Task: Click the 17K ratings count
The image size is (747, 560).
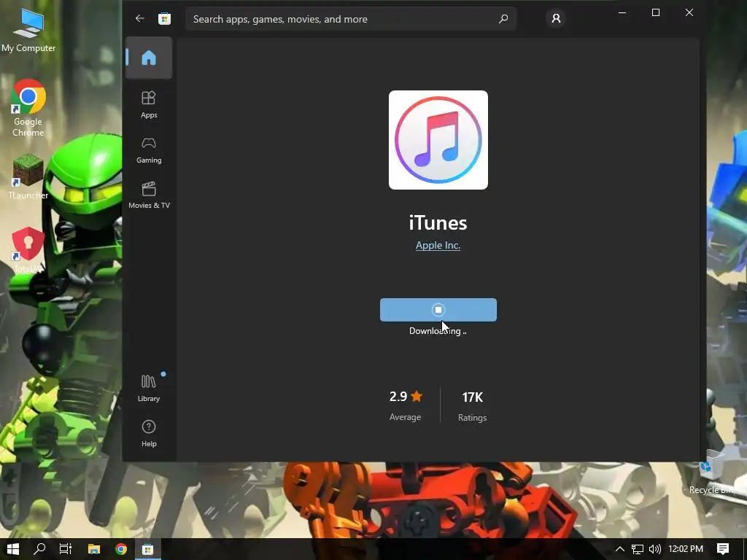Action: click(x=472, y=405)
